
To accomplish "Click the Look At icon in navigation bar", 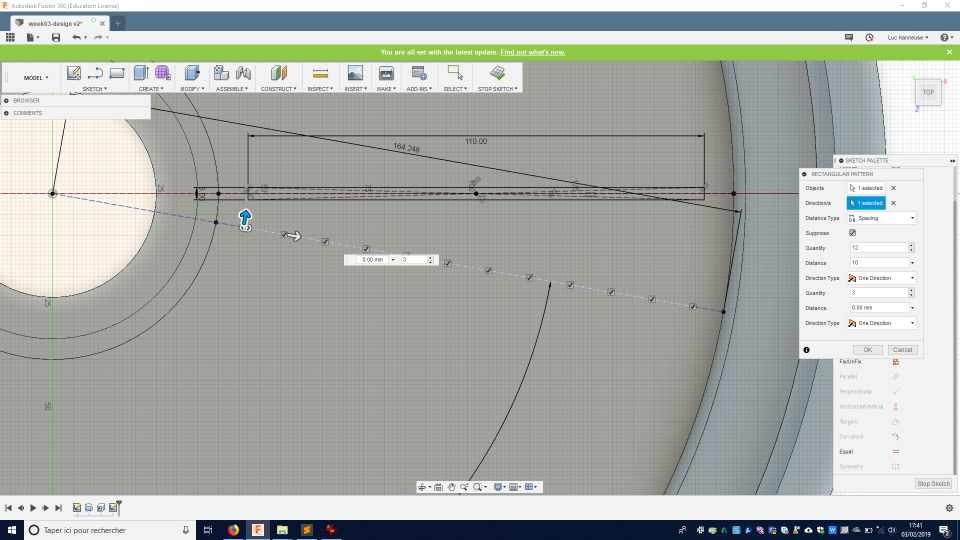I will pyautogui.click(x=438, y=487).
